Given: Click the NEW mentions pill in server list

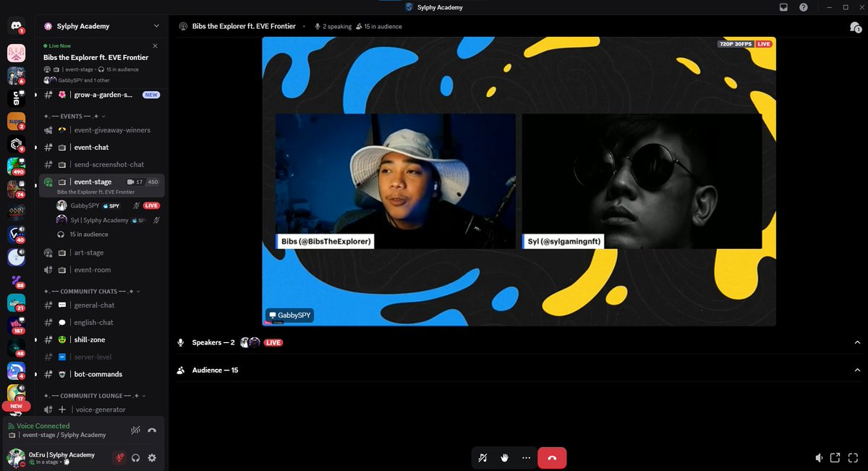Looking at the screenshot, I should tap(16, 407).
